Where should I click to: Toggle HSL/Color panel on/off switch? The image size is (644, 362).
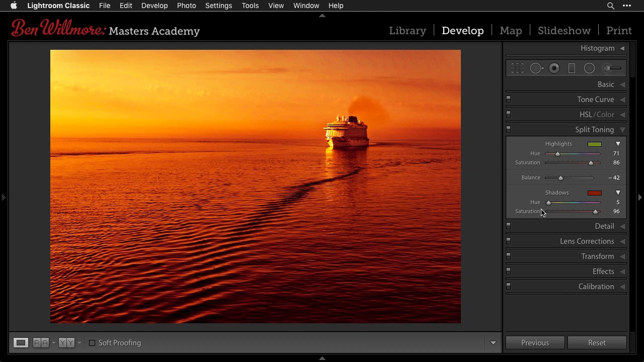coord(508,114)
